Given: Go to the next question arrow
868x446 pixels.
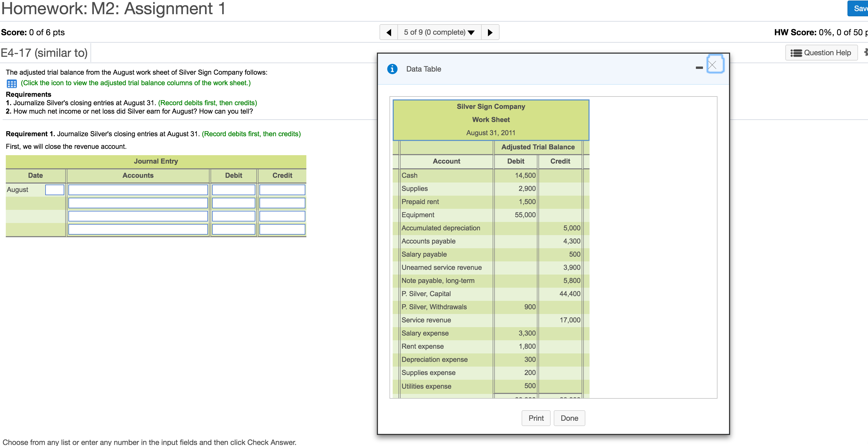Looking at the screenshot, I should (x=490, y=32).
